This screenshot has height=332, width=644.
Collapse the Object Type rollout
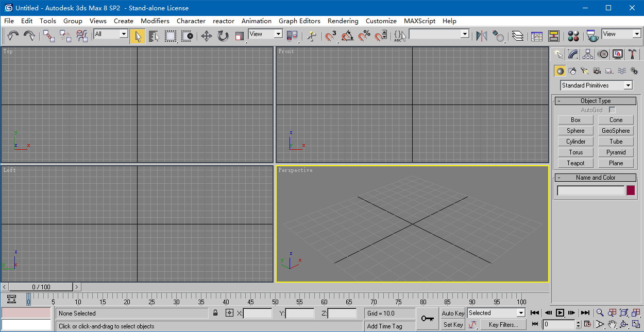(x=596, y=101)
